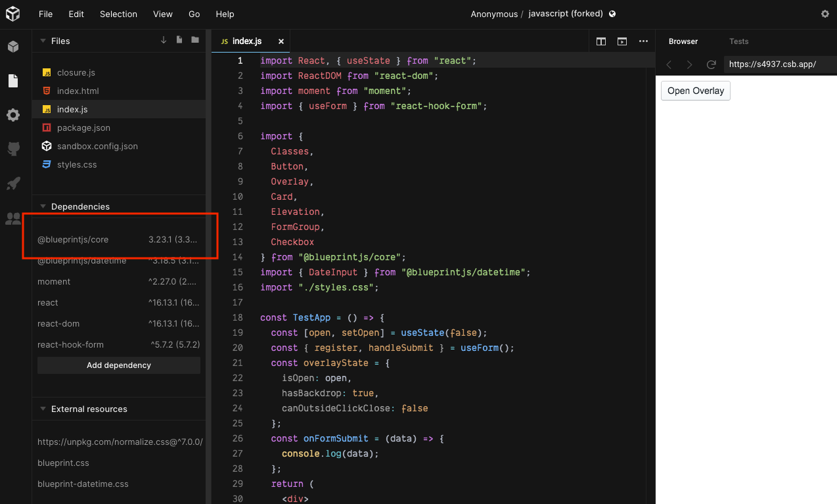Toggle the preview pane visibility icon

click(622, 41)
